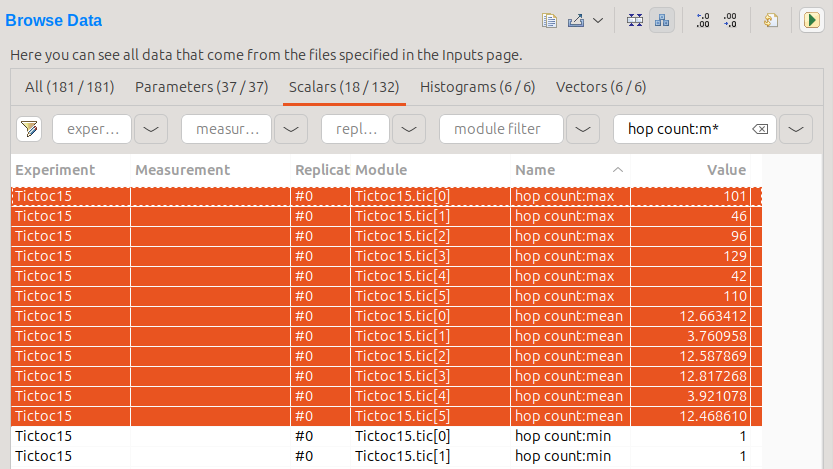
Task: Open the Vectors (6 / 6) tab
Action: coord(601,87)
